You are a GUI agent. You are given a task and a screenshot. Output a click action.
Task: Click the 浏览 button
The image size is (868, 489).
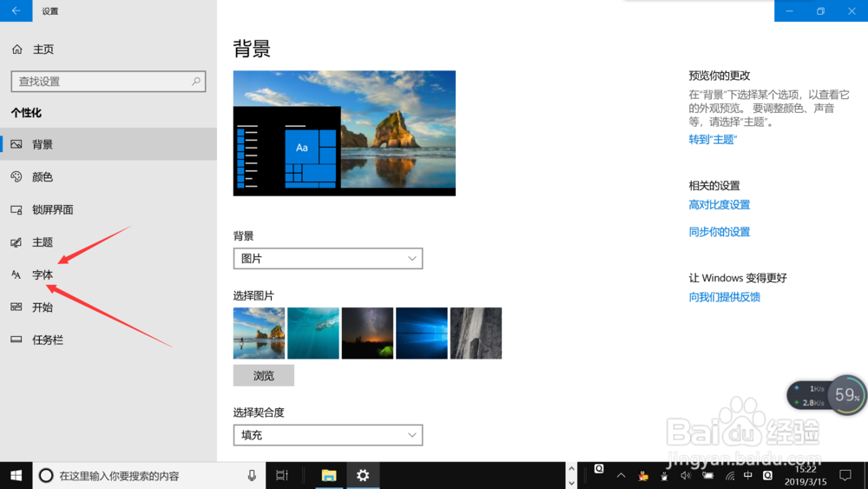point(264,375)
